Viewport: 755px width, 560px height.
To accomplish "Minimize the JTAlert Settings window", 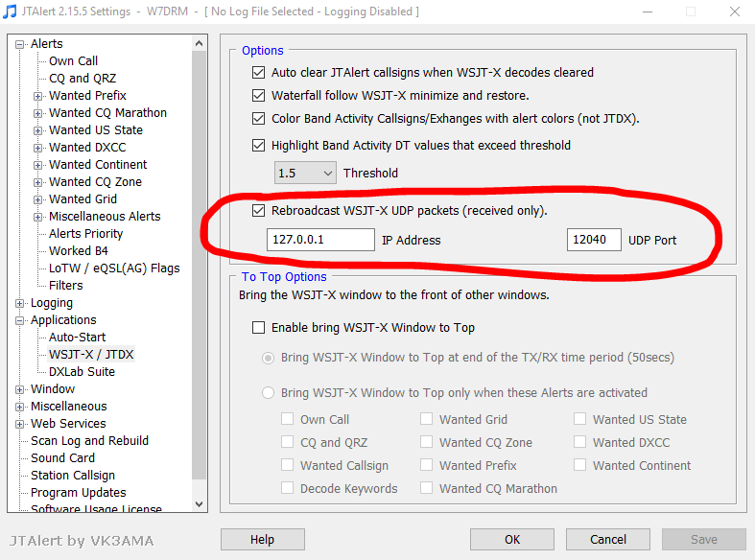I will pos(648,12).
